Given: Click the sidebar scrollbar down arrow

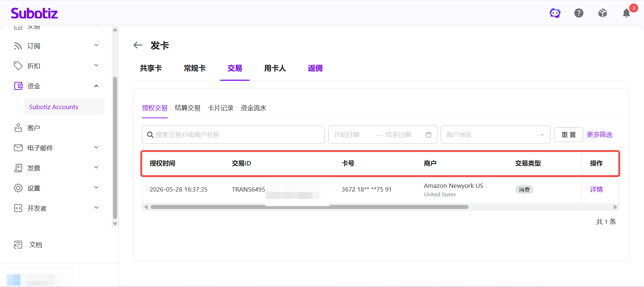Looking at the screenshot, I should coord(115,224).
